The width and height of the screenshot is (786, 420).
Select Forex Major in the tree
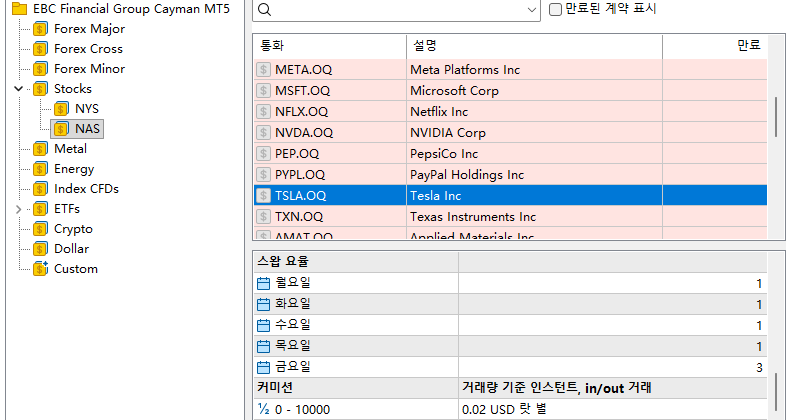[x=89, y=29]
